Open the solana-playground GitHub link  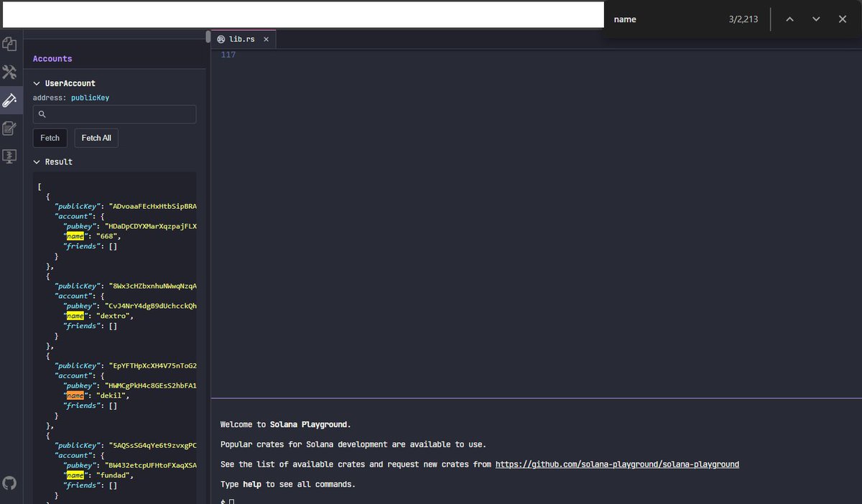point(617,465)
